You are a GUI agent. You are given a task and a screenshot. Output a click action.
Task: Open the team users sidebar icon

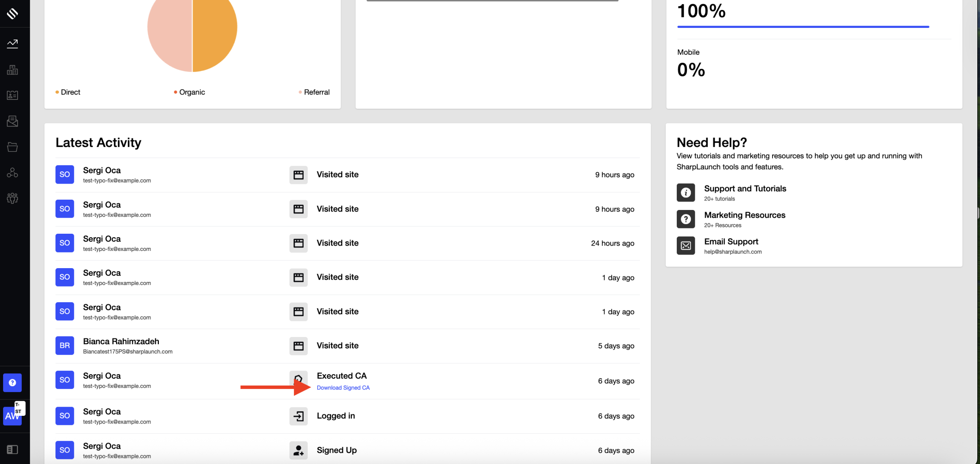pyautogui.click(x=12, y=198)
